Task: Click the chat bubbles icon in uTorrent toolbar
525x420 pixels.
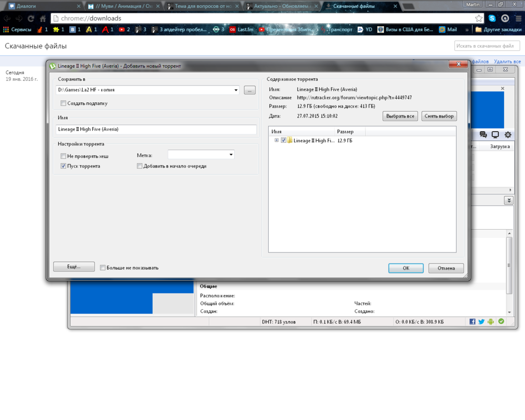Action: point(483,135)
